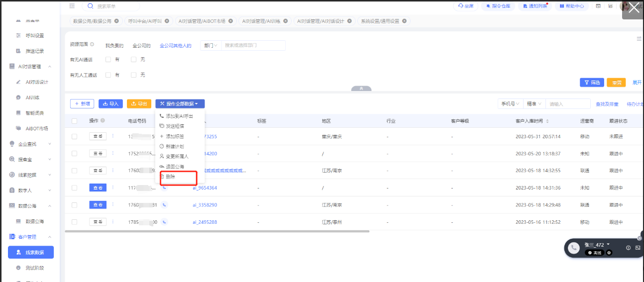The height and width of the screenshot is (282, 644).
Task: Click the 资源范围 info icon
Action: [x=92, y=45]
